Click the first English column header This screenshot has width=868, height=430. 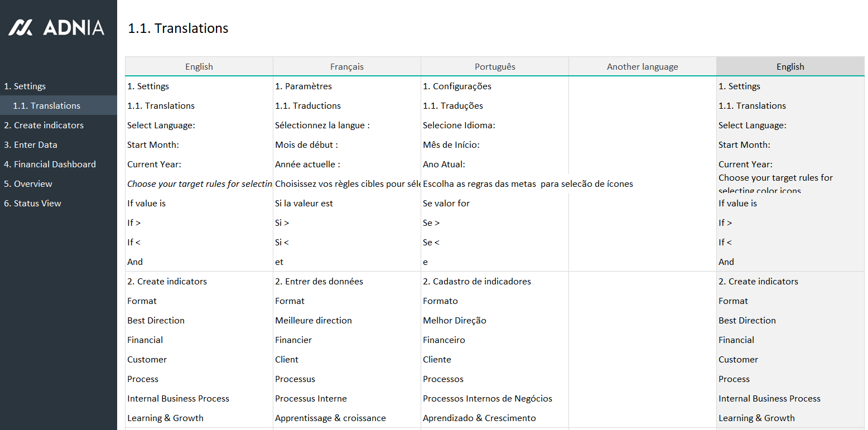click(199, 67)
